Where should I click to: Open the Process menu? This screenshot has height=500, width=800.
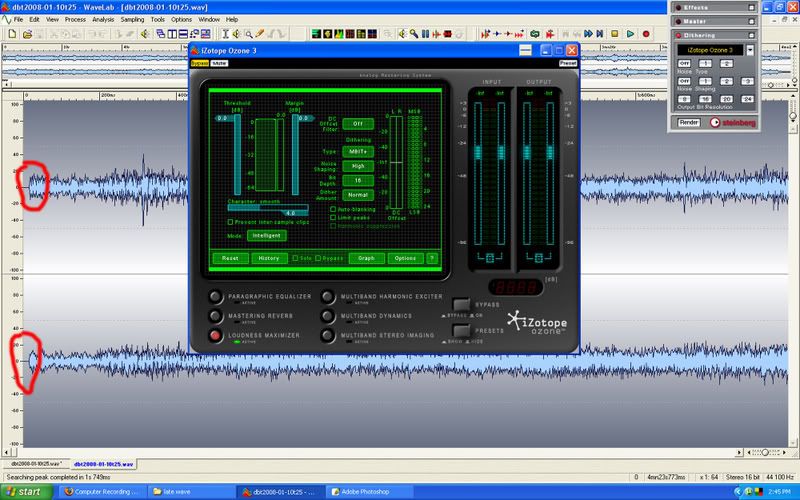point(75,19)
